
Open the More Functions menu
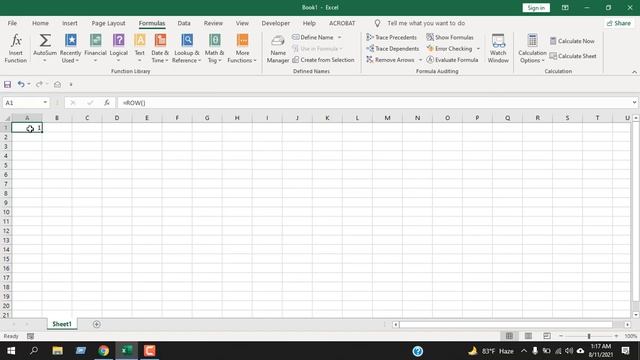(242, 48)
